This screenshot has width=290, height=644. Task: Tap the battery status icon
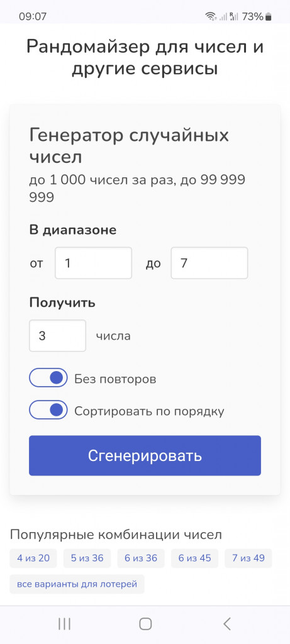tap(268, 17)
